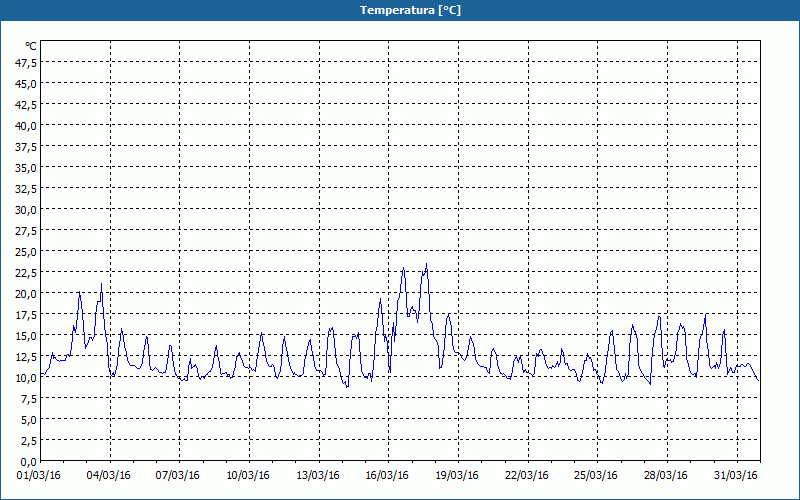Select the 25/03/16 date label

(x=596, y=476)
